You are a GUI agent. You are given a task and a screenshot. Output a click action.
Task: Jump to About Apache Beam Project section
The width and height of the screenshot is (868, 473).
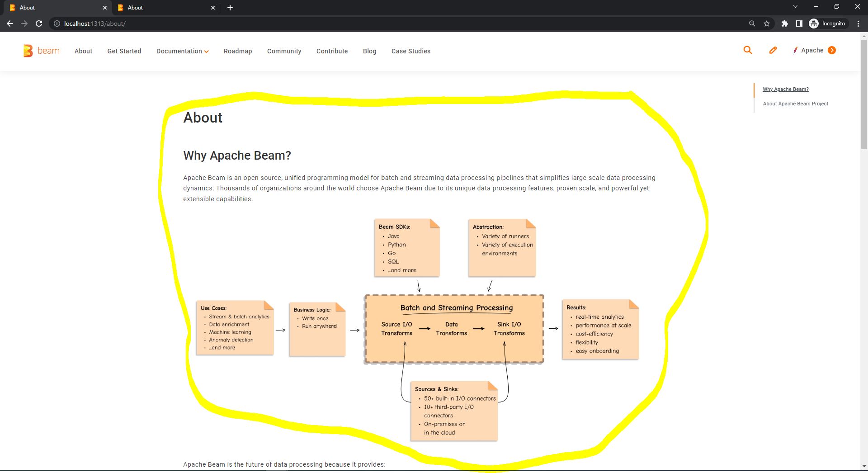click(796, 104)
